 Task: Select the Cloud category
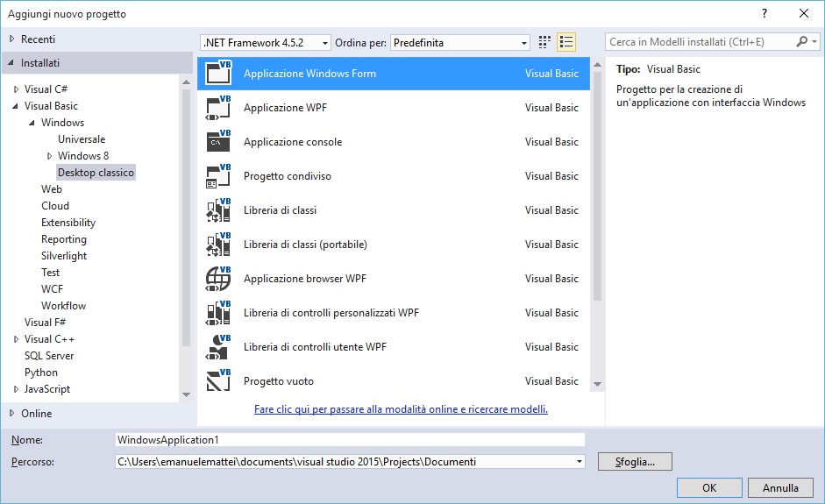pos(55,206)
